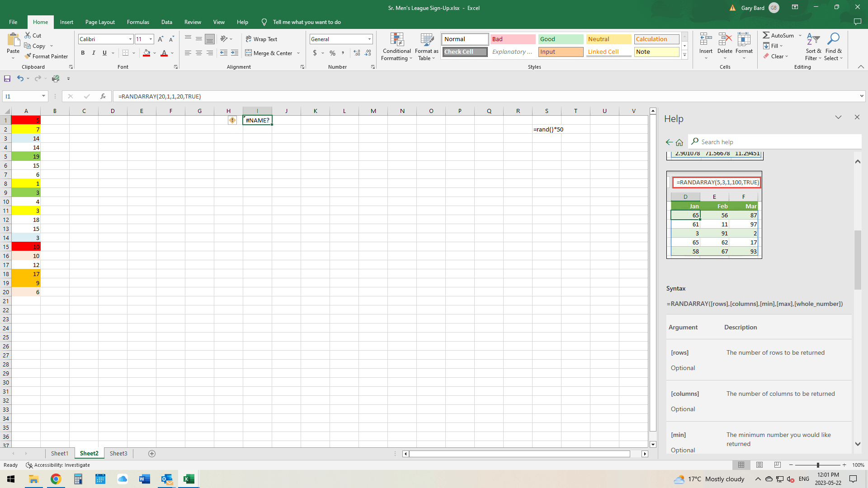Switch to Sheet3 worksheet tab
The image size is (868, 488).
tap(118, 454)
